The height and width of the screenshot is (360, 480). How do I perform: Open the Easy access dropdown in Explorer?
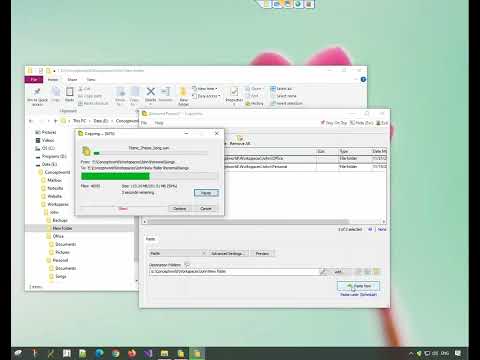point(206,96)
